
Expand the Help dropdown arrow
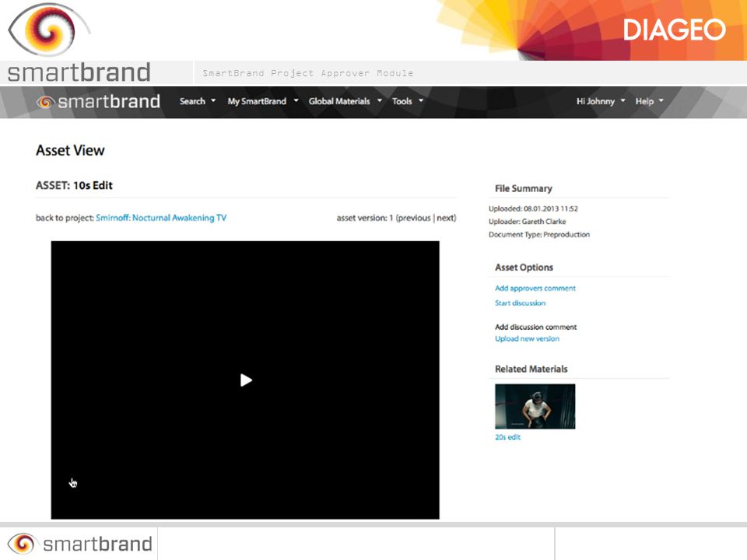point(661,100)
